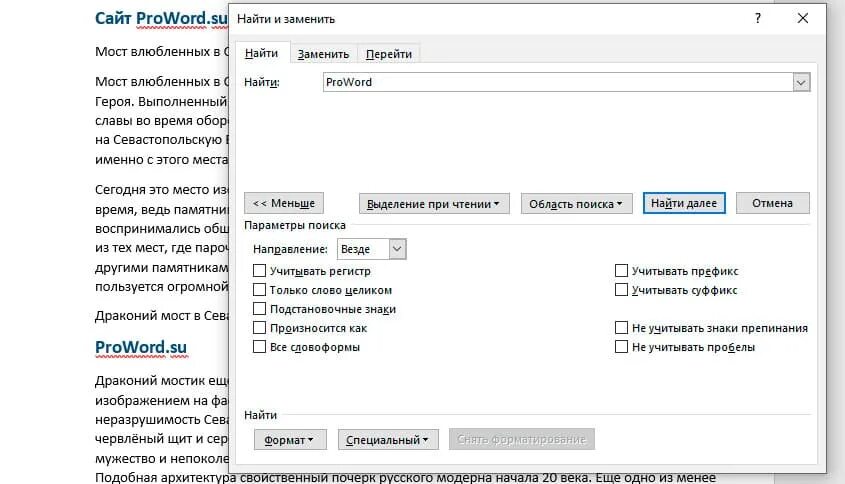This screenshot has height=484, width=845.
Task: Open the Направление direction combo box
Action: [371, 249]
